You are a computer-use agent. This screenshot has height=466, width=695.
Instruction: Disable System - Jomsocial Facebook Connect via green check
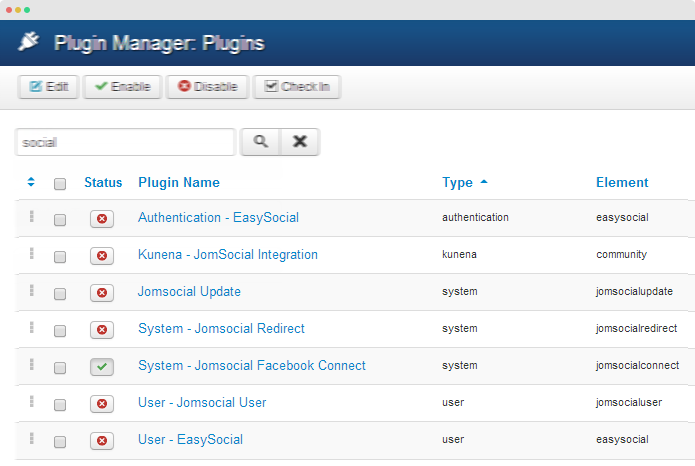tap(102, 367)
